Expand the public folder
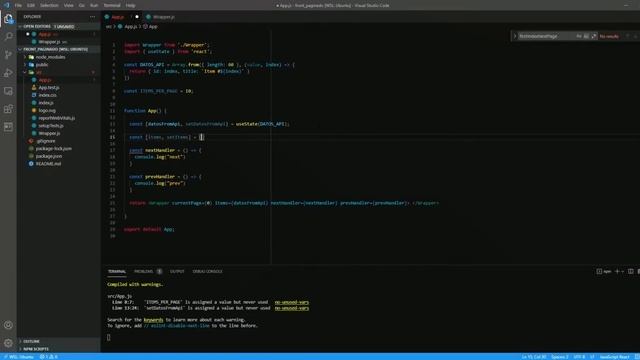The width and height of the screenshot is (640, 360). pyautogui.click(x=42, y=64)
